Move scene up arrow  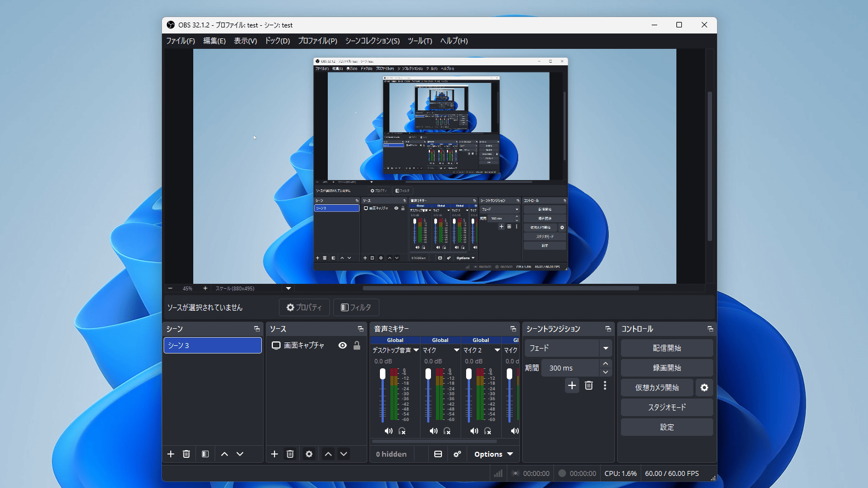[x=224, y=454]
